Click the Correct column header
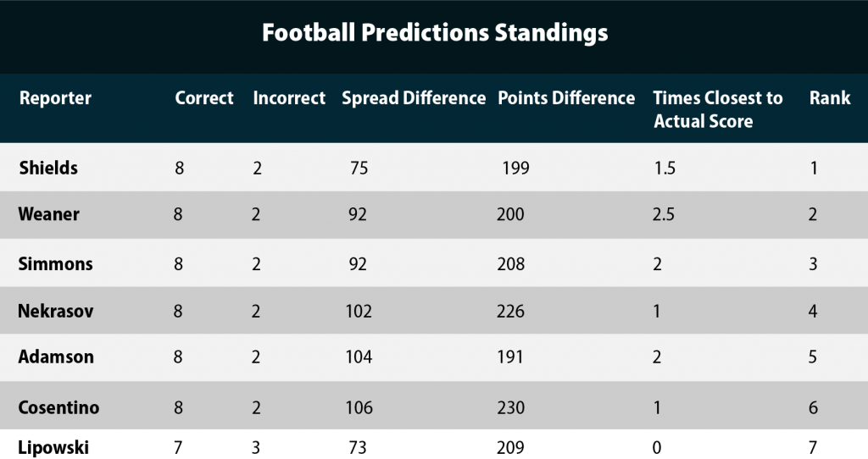This screenshot has width=868, height=459. click(x=204, y=98)
